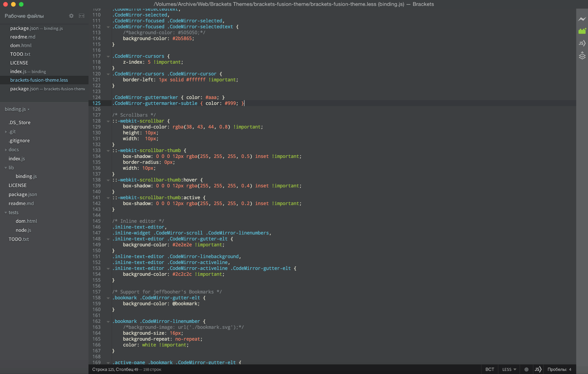Toggle the ВСТ insert mode indicator

pyautogui.click(x=489, y=369)
